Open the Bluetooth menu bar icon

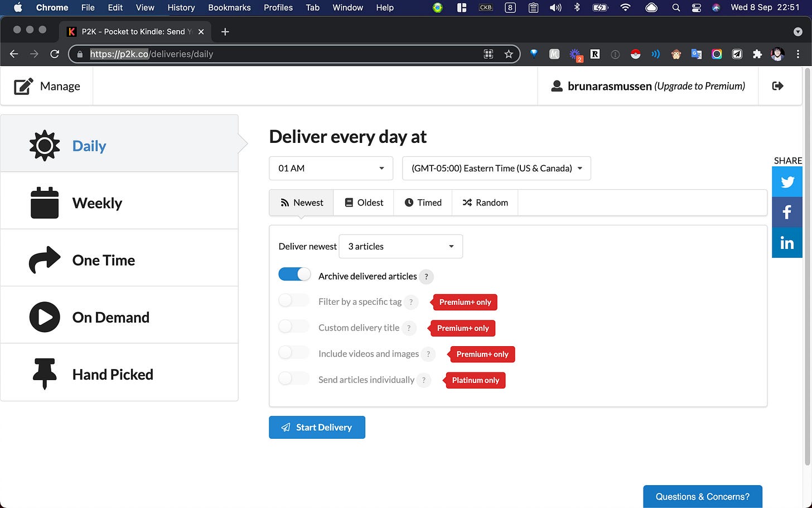tap(577, 8)
